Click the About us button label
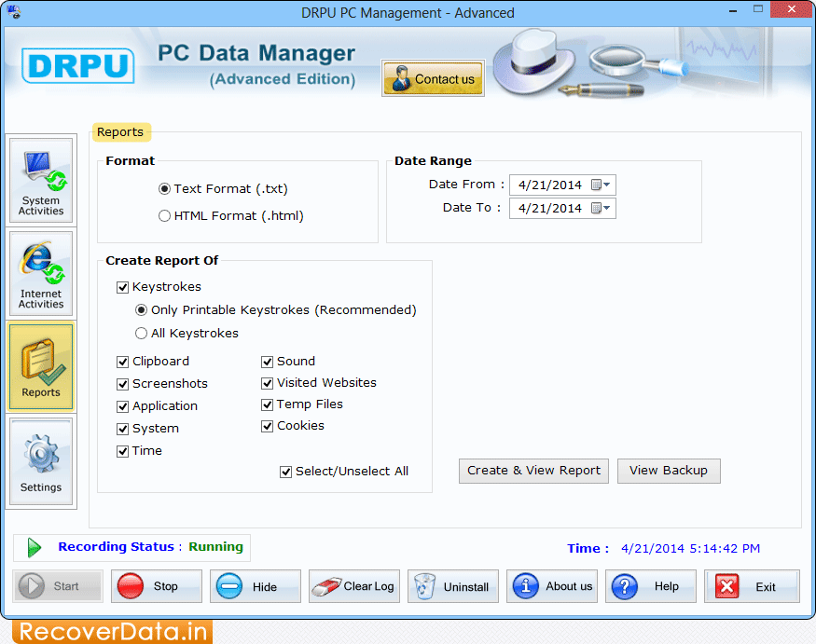This screenshot has width=816, height=644. pos(569,586)
